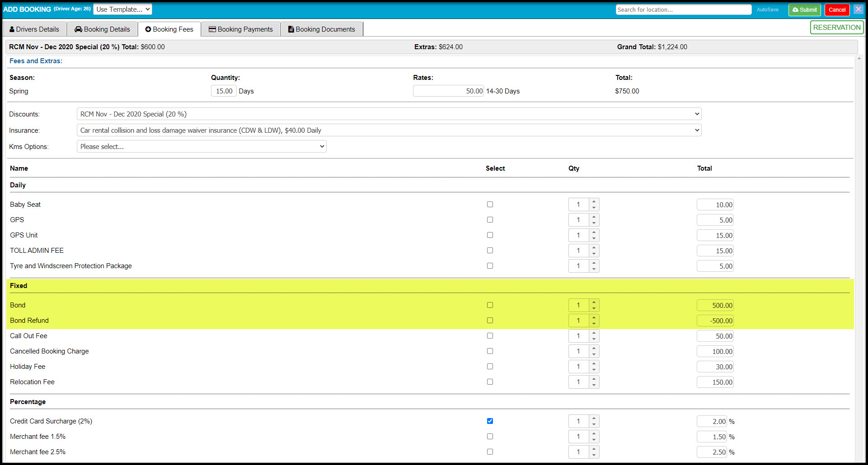Viewport: 868px width, 465px height.
Task: Select Cancelled Booking Charge checkbox
Action: (490, 351)
